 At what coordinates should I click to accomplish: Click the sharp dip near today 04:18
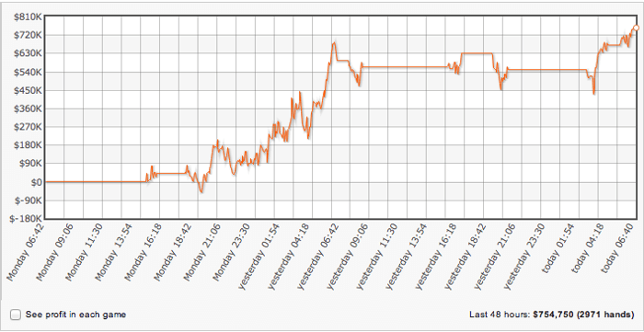[x=594, y=94]
